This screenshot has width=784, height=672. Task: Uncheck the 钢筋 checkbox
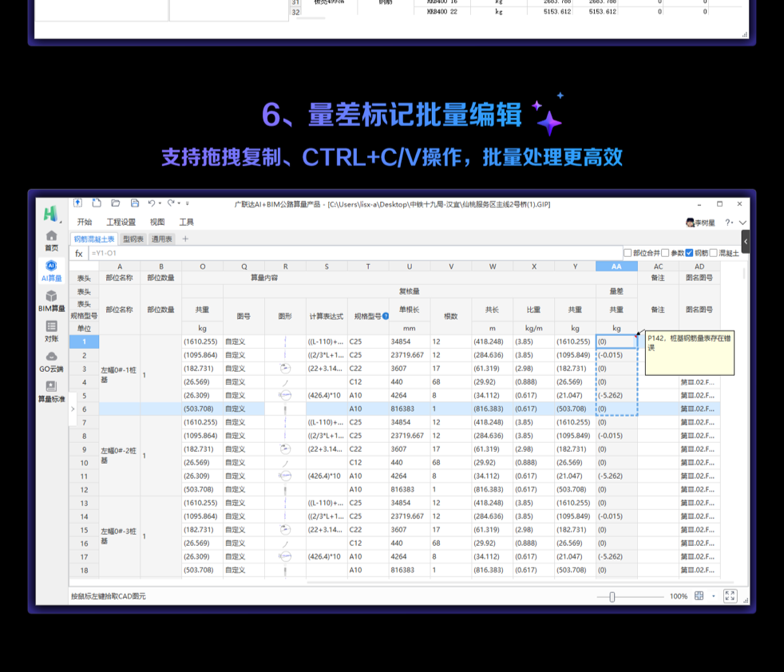[689, 253]
